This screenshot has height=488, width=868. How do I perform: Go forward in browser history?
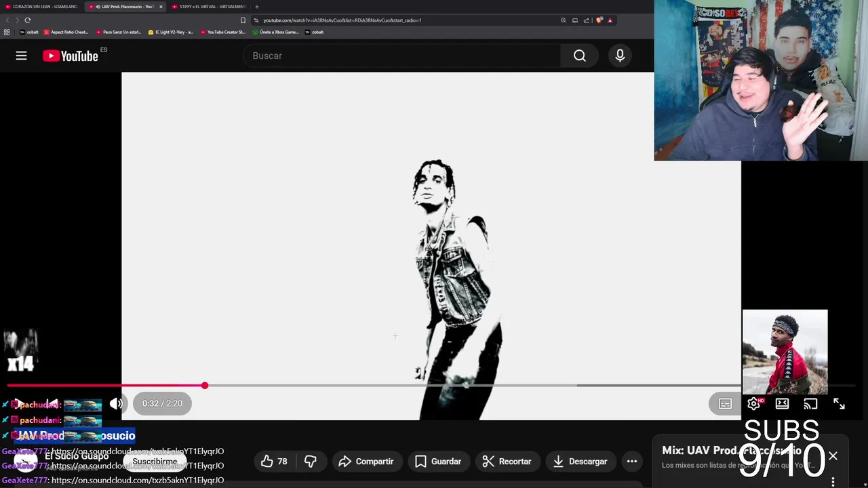[x=17, y=20]
